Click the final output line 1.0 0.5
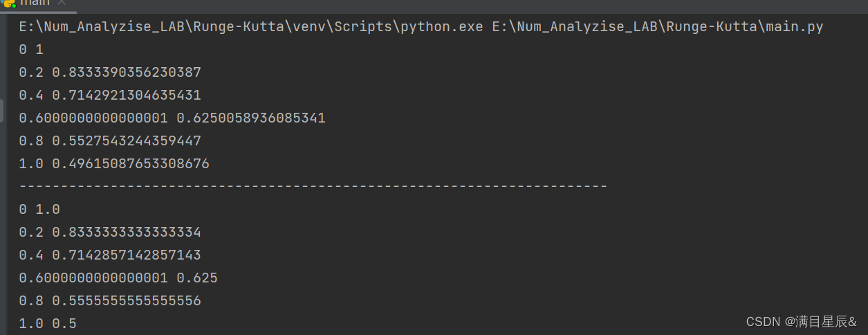This screenshot has width=868, height=335. (48, 323)
